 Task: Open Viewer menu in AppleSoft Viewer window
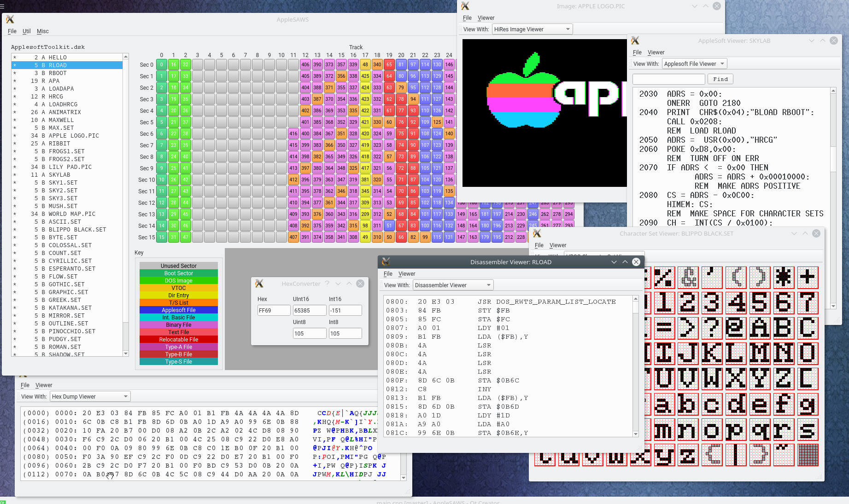pyautogui.click(x=656, y=52)
